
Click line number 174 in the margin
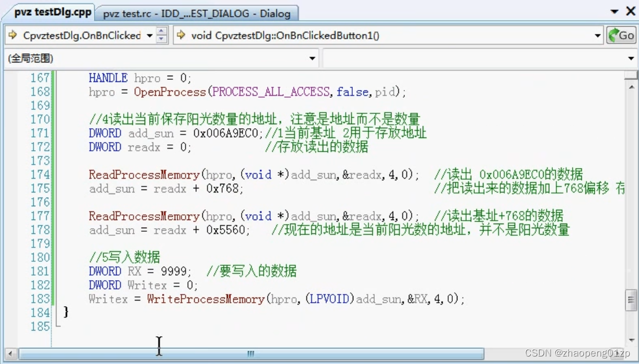tap(39, 174)
